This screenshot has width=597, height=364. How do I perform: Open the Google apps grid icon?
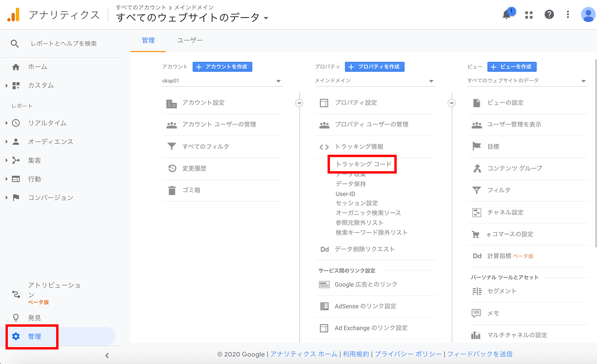(x=529, y=15)
